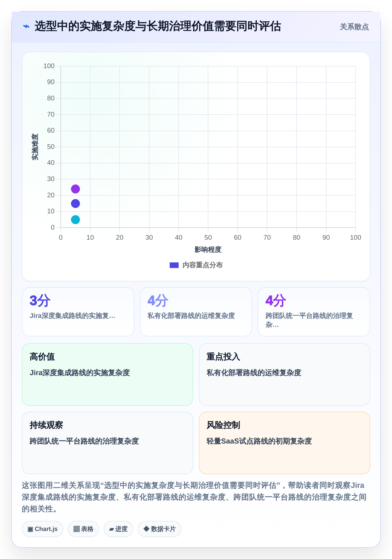
Task: Click the 关系散点 label in header
Action: coord(354,27)
